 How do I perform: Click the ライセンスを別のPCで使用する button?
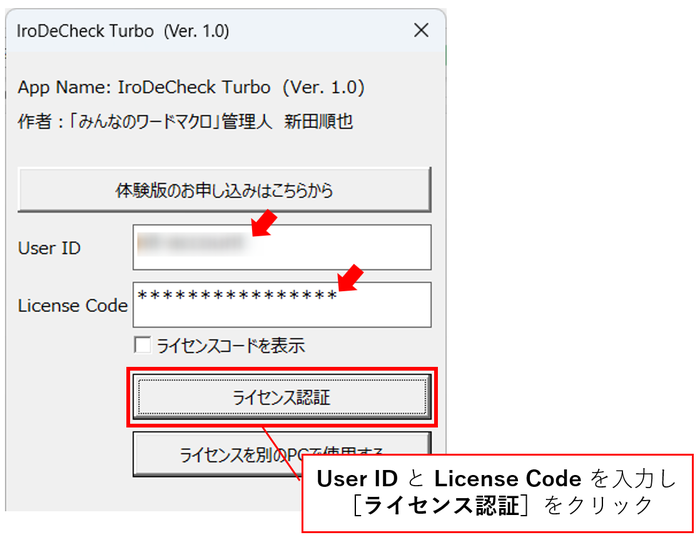[282, 454]
